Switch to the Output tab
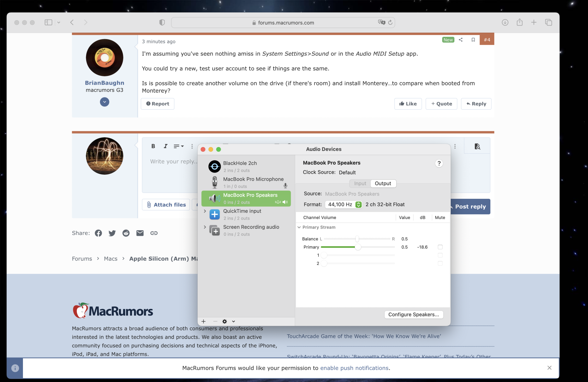The width and height of the screenshot is (588, 382). coord(383,184)
